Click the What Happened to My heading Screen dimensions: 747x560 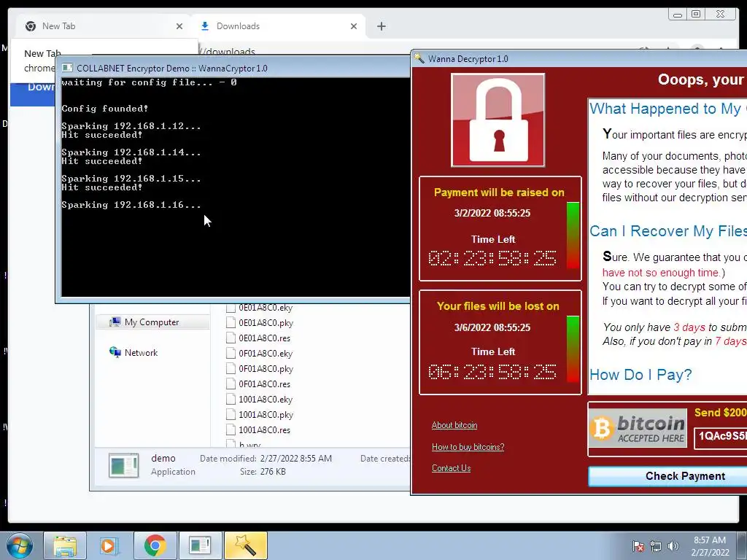tap(668, 109)
